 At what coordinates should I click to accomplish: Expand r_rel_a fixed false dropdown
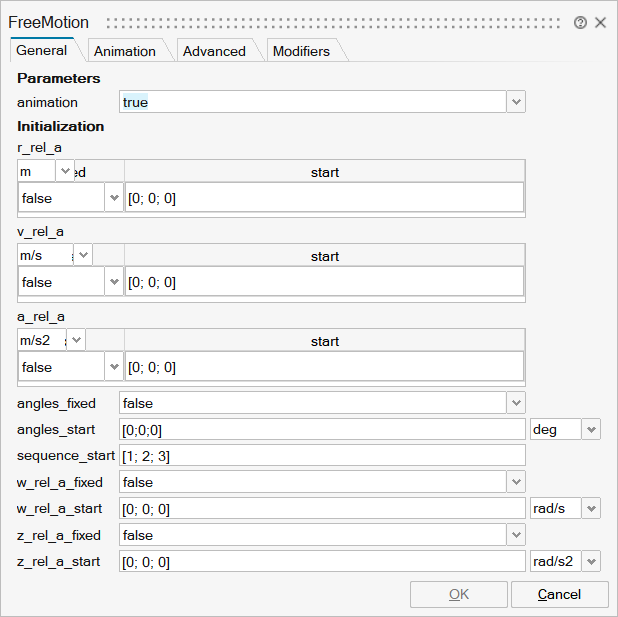pyautogui.click(x=113, y=198)
